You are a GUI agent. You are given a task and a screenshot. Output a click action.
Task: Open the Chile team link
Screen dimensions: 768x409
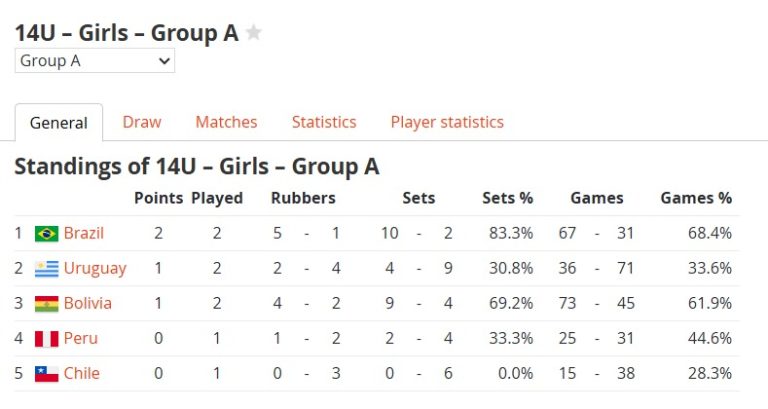tap(82, 373)
